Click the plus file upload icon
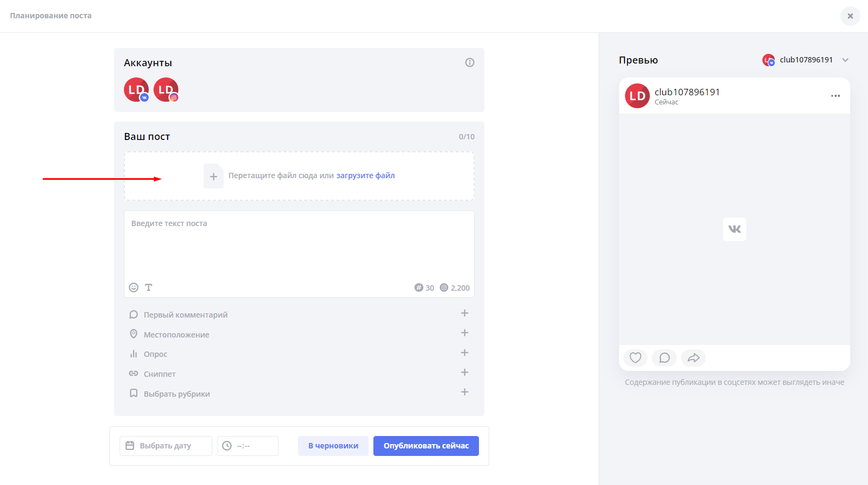 click(x=213, y=176)
